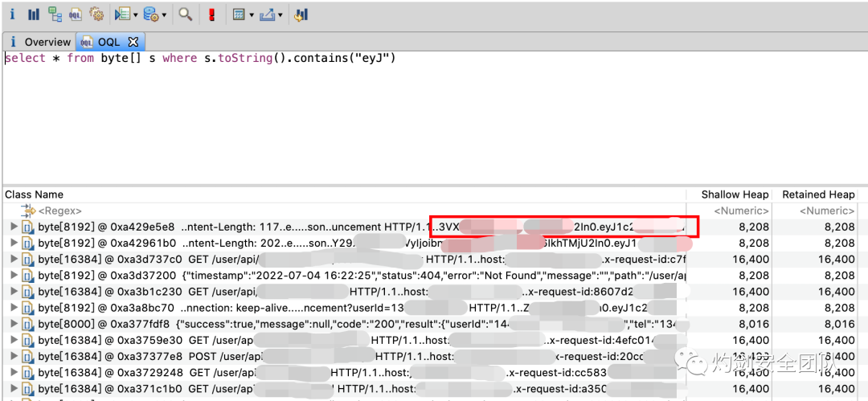Image resolution: width=868 pixels, height=401 pixels.
Task: Click the Numeric filter under Retained Heap
Action: [827, 211]
